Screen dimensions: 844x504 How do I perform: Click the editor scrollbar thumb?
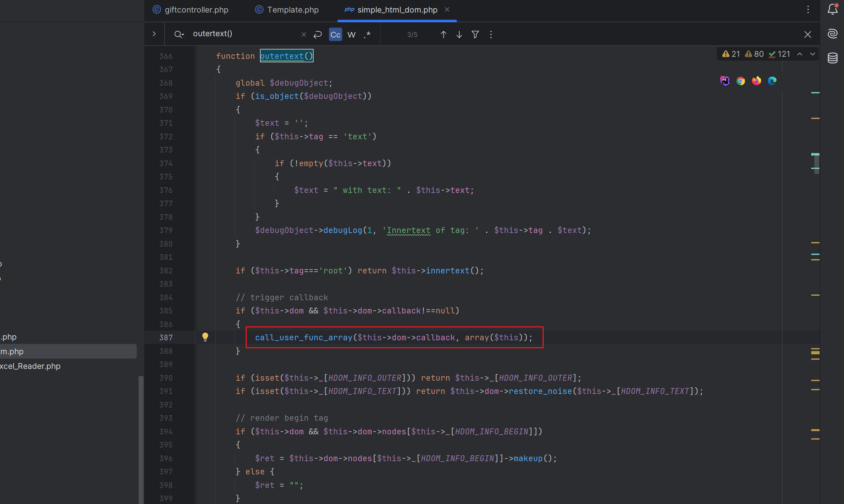pyautogui.click(x=816, y=164)
